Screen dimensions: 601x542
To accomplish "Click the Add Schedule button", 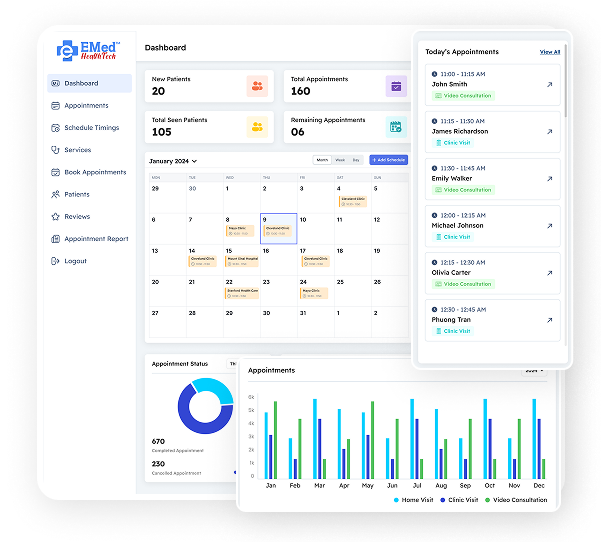I will pyautogui.click(x=388, y=160).
